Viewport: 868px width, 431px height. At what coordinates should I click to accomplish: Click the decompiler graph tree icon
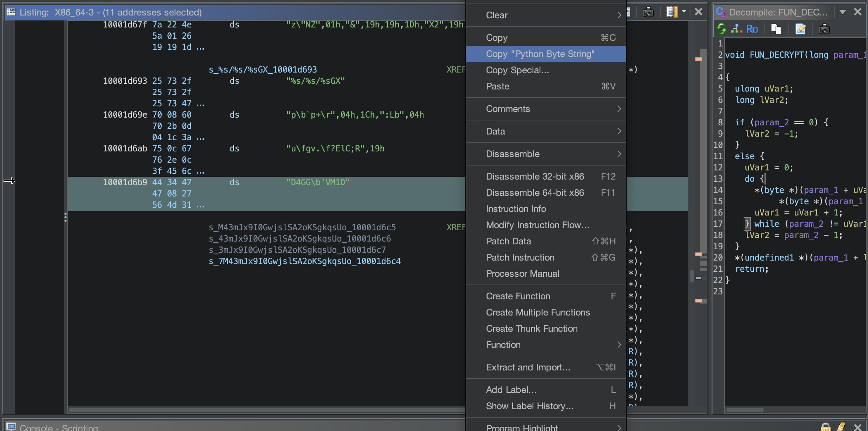pos(736,29)
